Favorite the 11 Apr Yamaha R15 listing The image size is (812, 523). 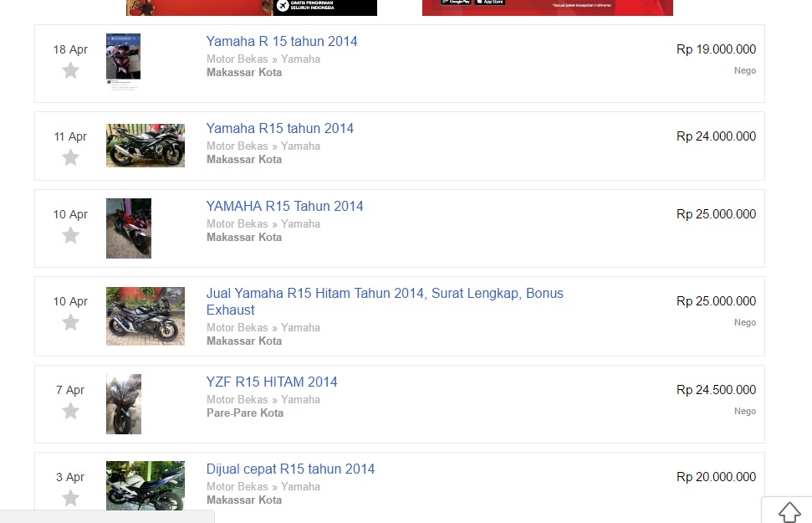click(x=71, y=157)
